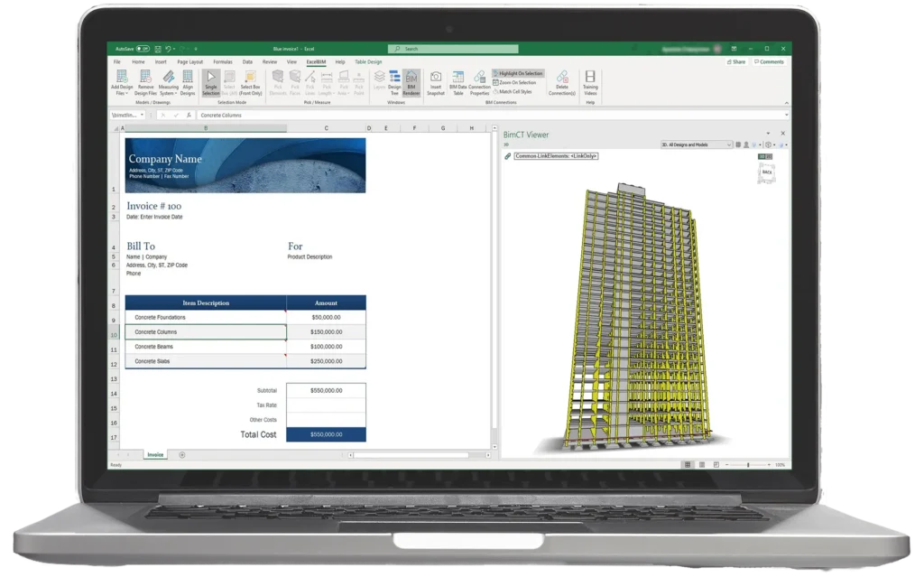Toggle Highlight On Selection option
The image size is (924, 577).
tap(519, 73)
